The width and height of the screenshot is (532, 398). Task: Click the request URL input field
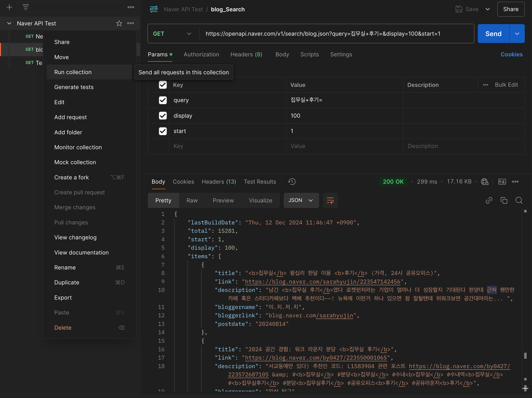(337, 34)
